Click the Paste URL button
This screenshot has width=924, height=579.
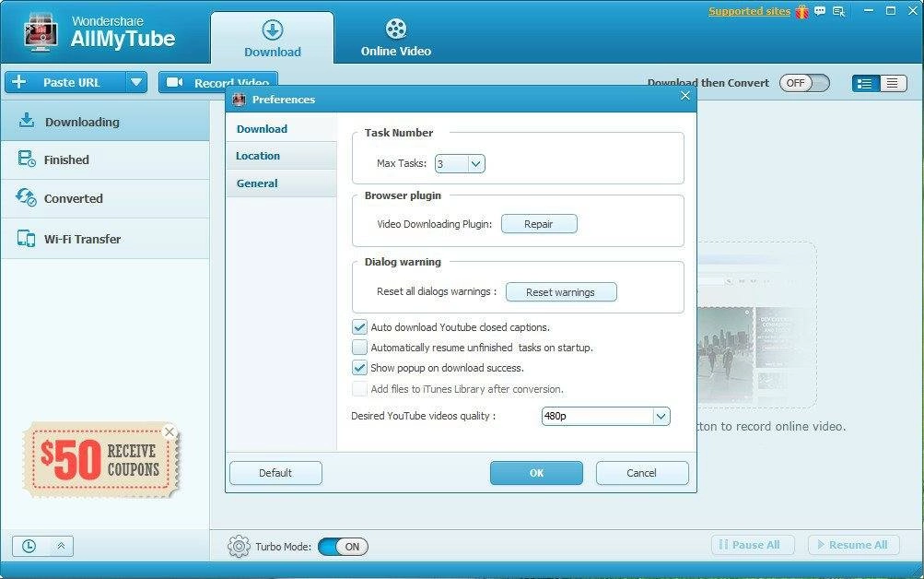[x=65, y=83]
